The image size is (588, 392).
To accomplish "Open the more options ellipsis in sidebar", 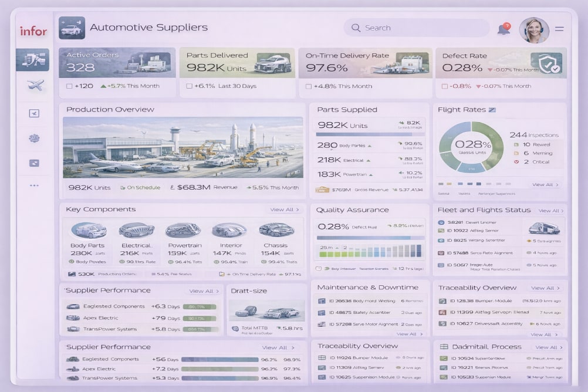I will [34, 185].
